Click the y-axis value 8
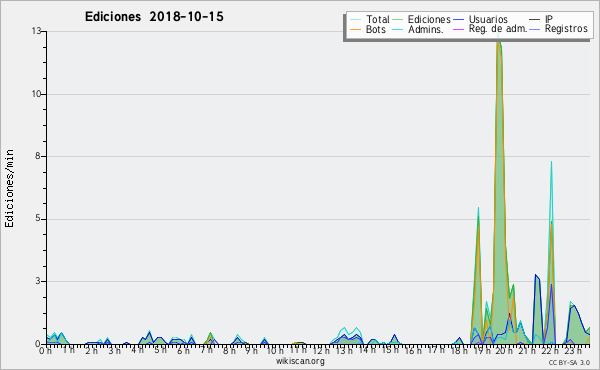Image resolution: width=600 pixels, height=370 pixels. point(38,156)
